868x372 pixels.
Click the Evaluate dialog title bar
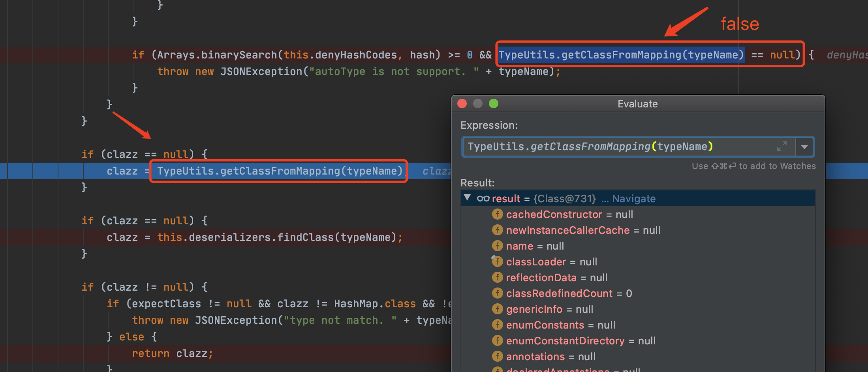[x=637, y=104]
